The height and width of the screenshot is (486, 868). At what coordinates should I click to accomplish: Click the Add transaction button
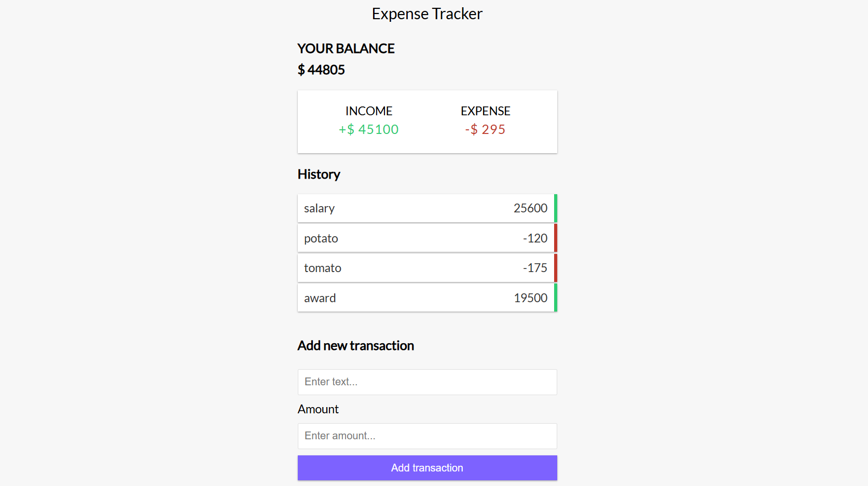[427, 468]
